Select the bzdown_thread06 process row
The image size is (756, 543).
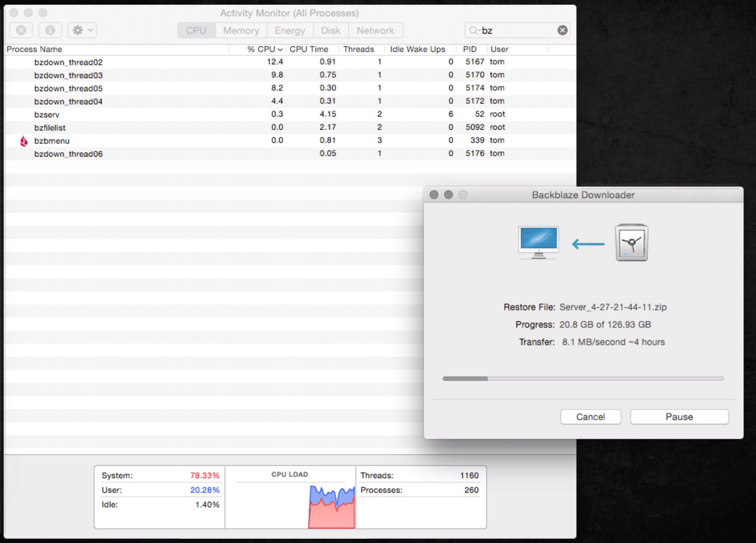pyautogui.click(x=290, y=154)
